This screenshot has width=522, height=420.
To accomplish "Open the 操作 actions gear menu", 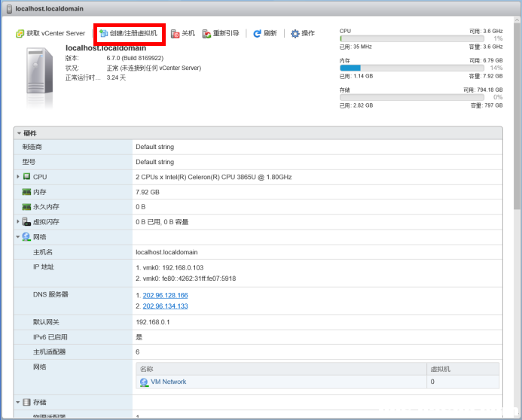I will coord(295,34).
